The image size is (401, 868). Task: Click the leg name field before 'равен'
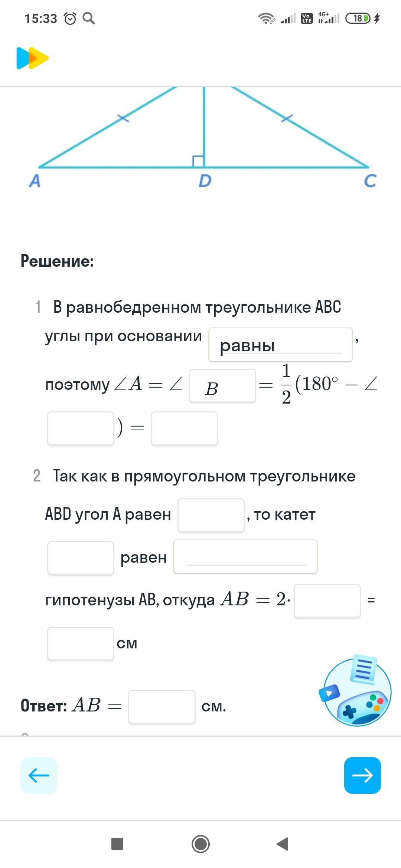coord(81,558)
